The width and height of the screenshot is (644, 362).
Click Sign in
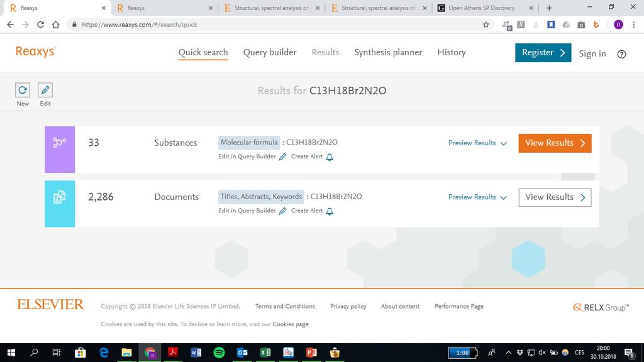click(x=592, y=54)
